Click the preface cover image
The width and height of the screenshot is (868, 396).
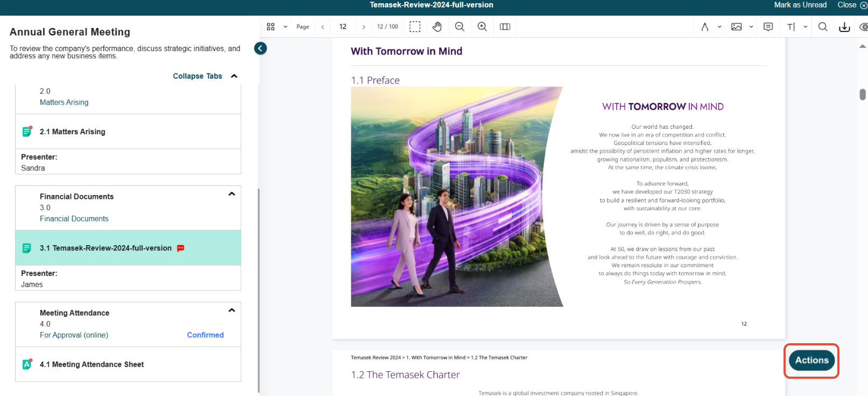[x=457, y=197]
